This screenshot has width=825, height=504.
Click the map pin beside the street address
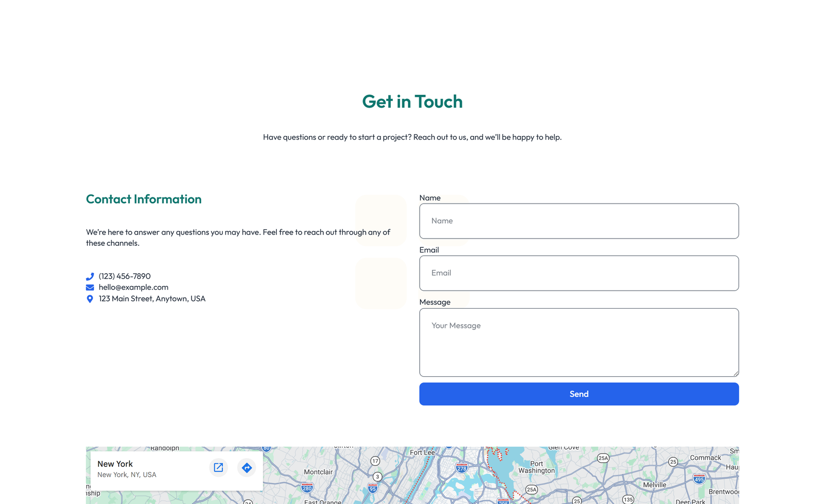click(x=90, y=298)
